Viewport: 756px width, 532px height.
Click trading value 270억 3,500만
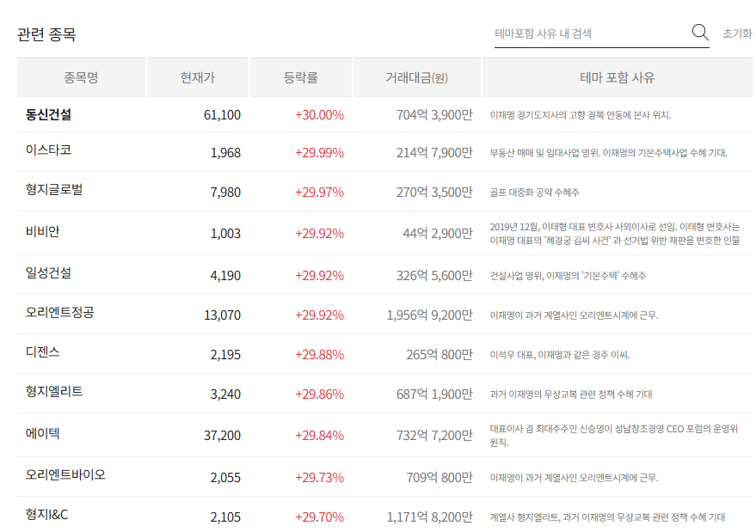click(434, 193)
